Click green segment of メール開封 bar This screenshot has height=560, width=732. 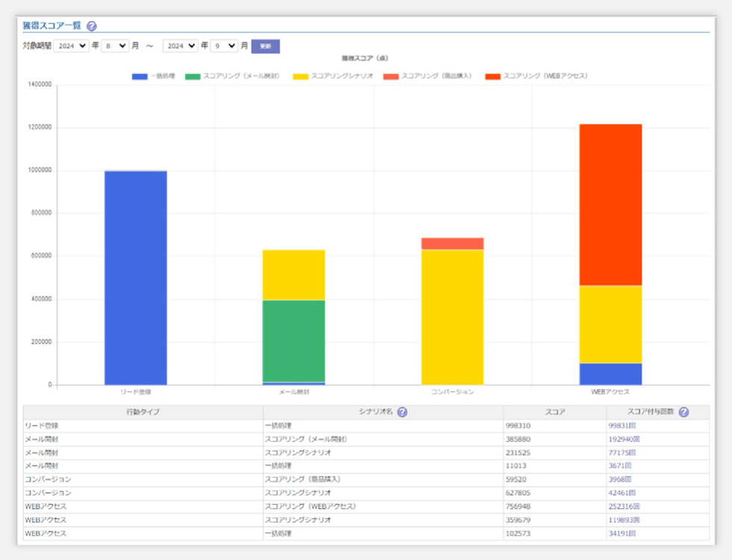[x=294, y=341]
